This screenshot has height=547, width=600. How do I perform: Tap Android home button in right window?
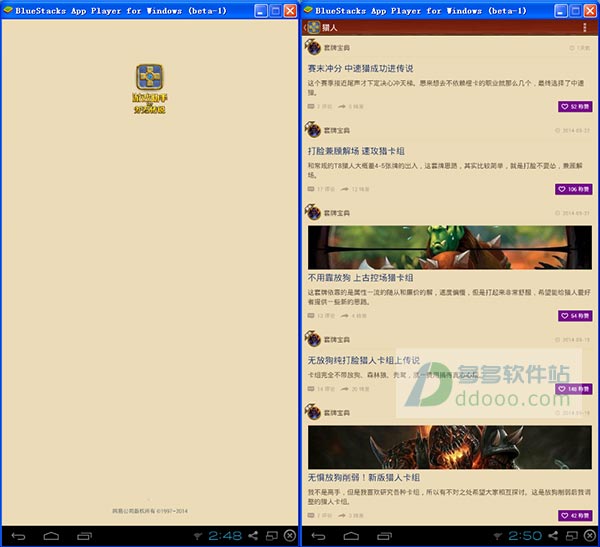pyautogui.click(x=351, y=536)
